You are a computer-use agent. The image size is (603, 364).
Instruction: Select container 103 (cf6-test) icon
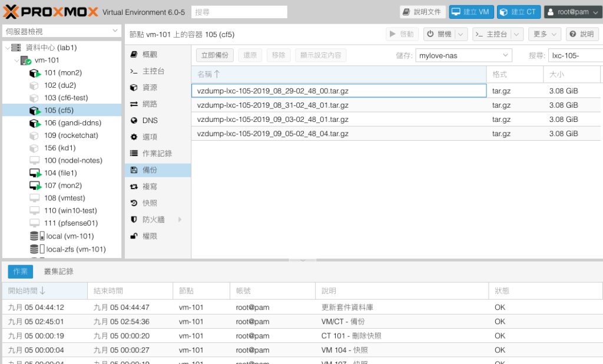tap(34, 98)
